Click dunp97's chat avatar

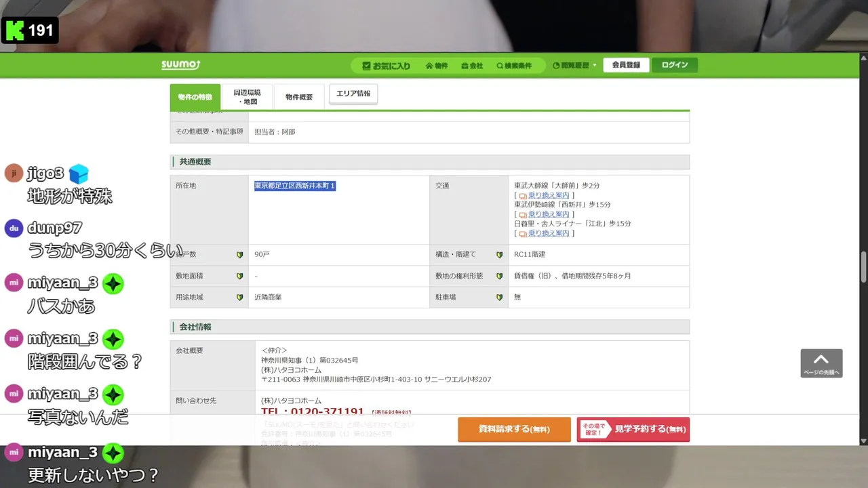(x=14, y=228)
